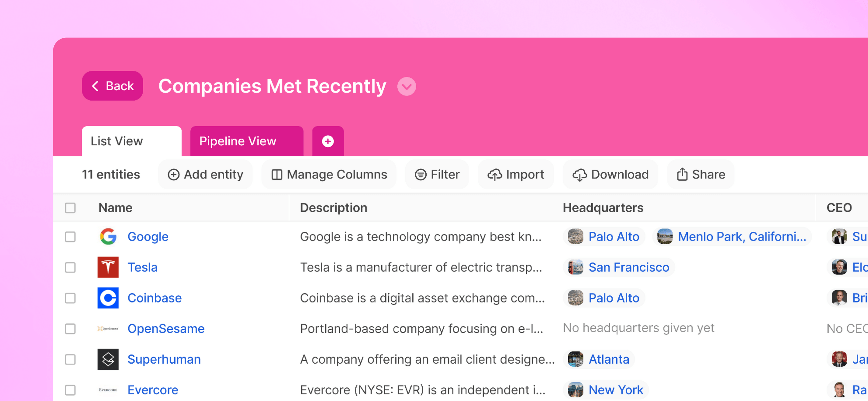Toggle the select-all checkbox in header
Viewport: 868px width, 401px height.
[x=70, y=208]
